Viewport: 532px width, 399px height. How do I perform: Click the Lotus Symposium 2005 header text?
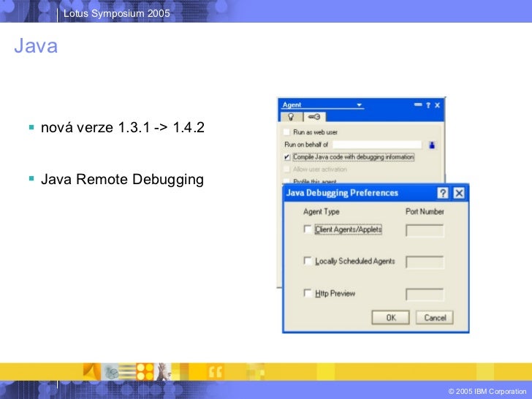[117, 14]
